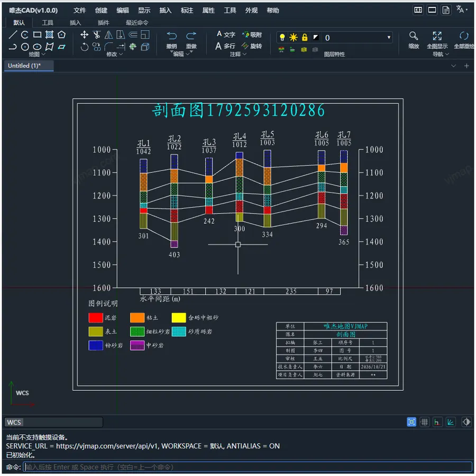Click the layer color swatch box
476x476 pixels.
[x=316, y=38]
